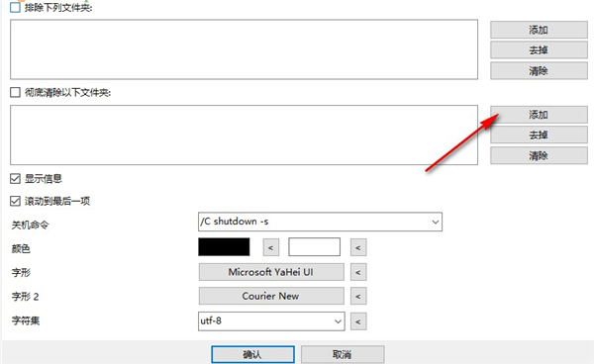Screen dimensions: 594x364
Task: Pick the white color swatch
Action: (314, 247)
